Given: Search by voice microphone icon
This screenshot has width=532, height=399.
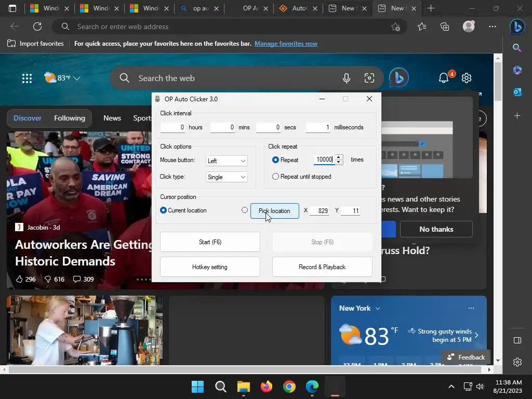Looking at the screenshot, I should [347, 78].
